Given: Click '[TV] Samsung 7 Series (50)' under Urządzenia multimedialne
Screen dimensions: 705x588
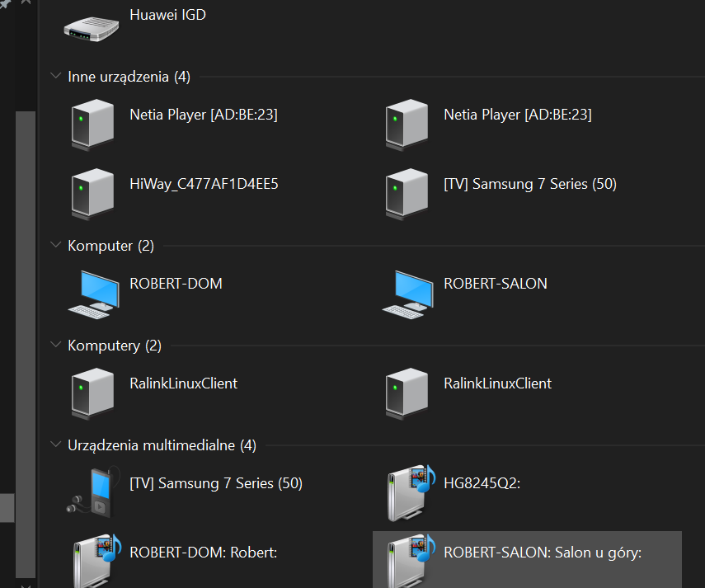Looking at the screenshot, I should [x=216, y=483].
